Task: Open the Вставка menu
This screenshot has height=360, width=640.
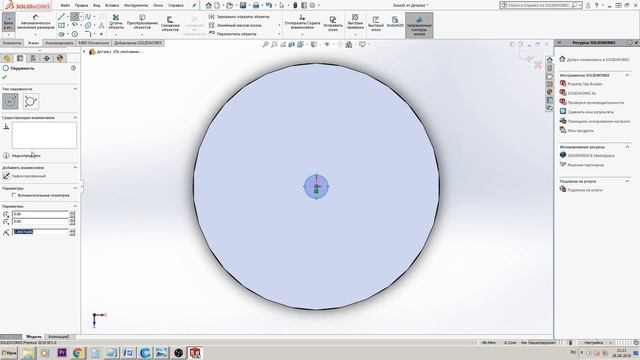Action: (112, 6)
